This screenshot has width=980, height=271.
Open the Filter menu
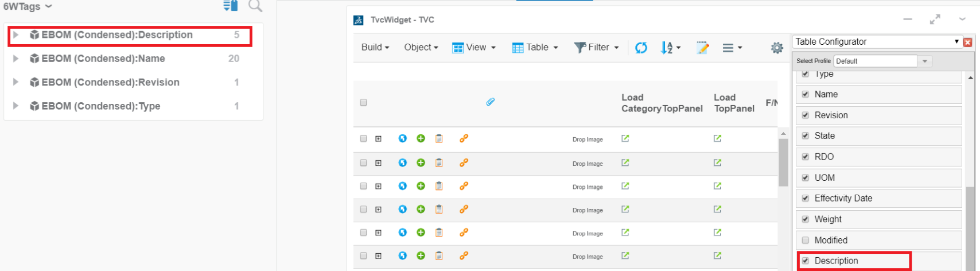[x=596, y=48]
